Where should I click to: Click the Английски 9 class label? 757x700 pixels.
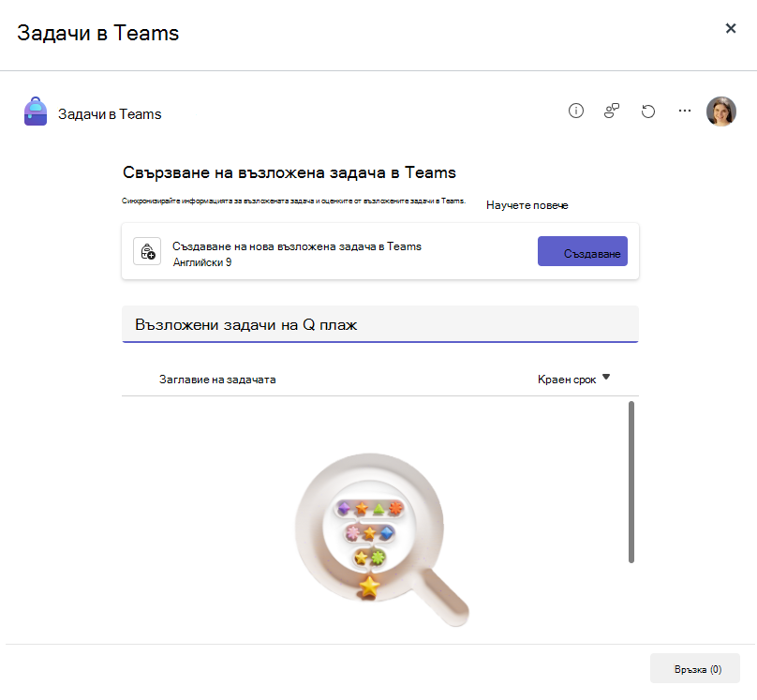coord(202,262)
